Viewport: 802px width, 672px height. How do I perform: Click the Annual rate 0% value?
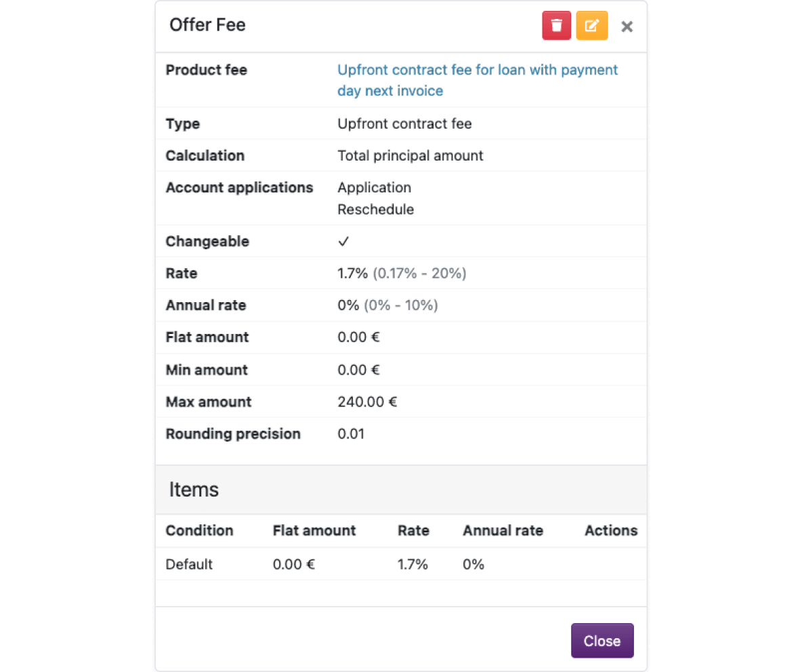[x=347, y=306]
